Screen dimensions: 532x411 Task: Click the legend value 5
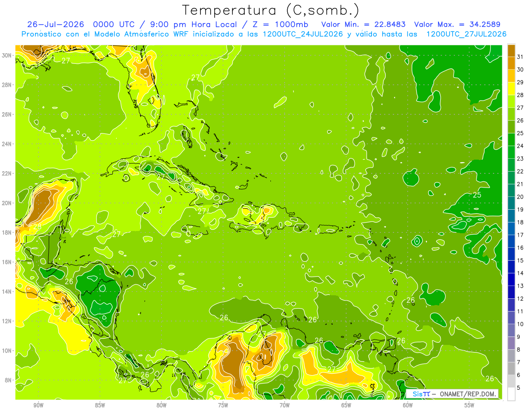point(519,388)
